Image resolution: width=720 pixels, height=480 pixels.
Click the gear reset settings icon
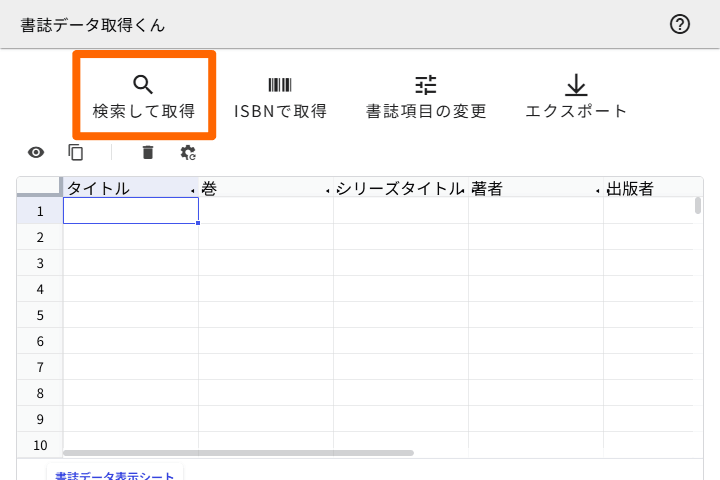pos(188,152)
